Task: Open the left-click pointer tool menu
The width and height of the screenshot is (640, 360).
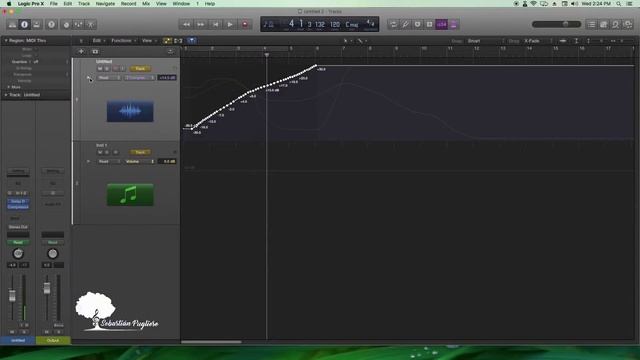Action: (347, 41)
